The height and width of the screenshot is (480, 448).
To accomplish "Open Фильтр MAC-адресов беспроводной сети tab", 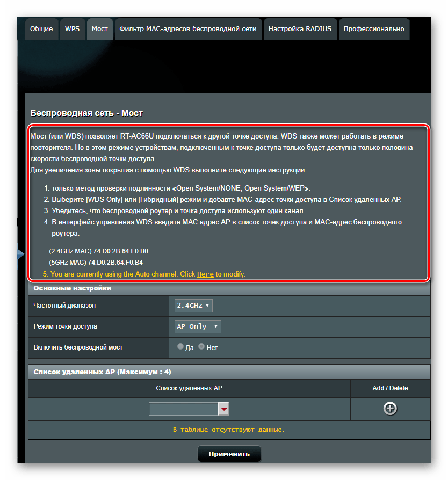I will (188, 29).
